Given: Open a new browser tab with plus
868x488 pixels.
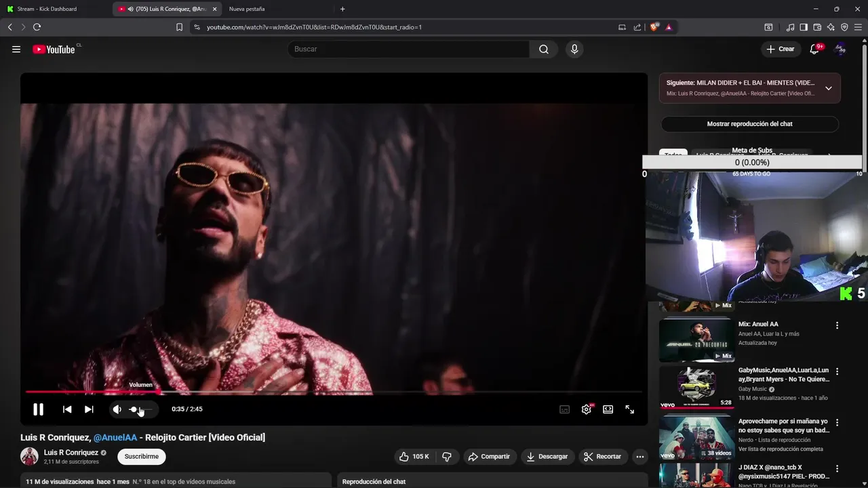Looking at the screenshot, I should pos(342,9).
